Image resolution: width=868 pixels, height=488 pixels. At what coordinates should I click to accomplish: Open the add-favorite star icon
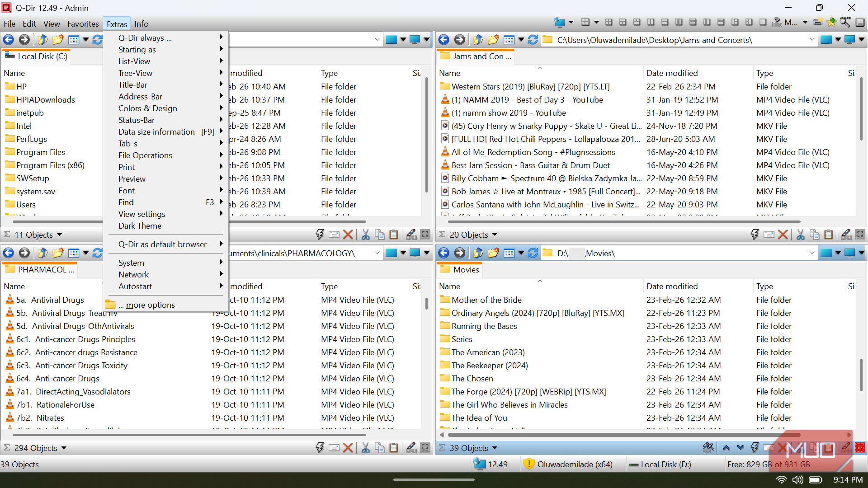click(x=831, y=22)
